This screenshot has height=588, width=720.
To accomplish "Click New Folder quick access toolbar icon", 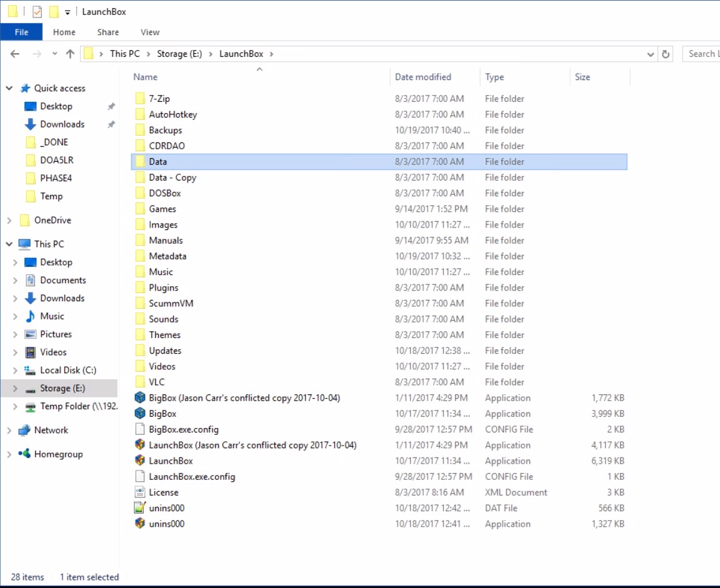I will (x=54, y=12).
